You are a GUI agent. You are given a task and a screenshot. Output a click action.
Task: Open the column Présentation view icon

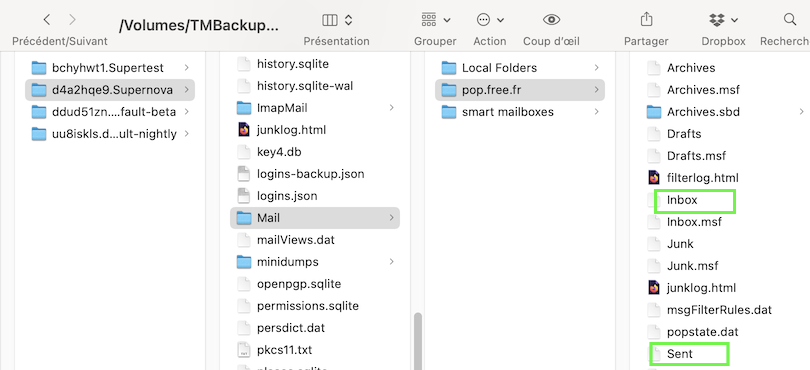coord(330,20)
